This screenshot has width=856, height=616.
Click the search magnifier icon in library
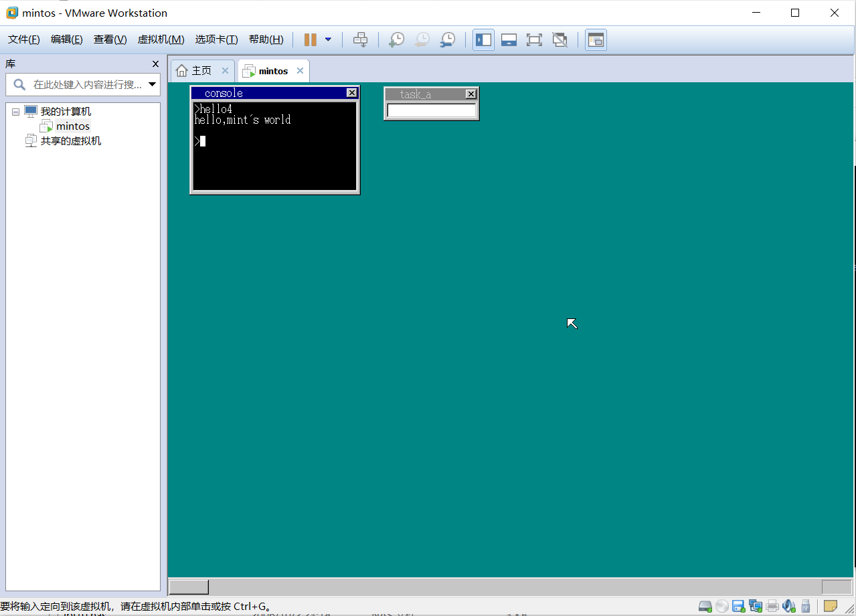pyautogui.click(x=20, y=85)
